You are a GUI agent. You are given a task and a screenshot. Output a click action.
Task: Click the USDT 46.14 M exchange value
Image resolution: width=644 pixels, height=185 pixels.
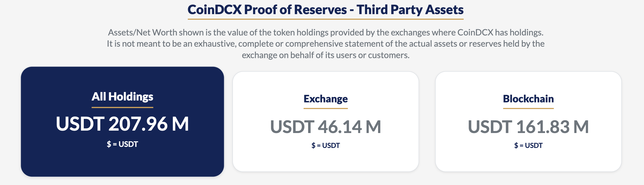click(326, 127)
